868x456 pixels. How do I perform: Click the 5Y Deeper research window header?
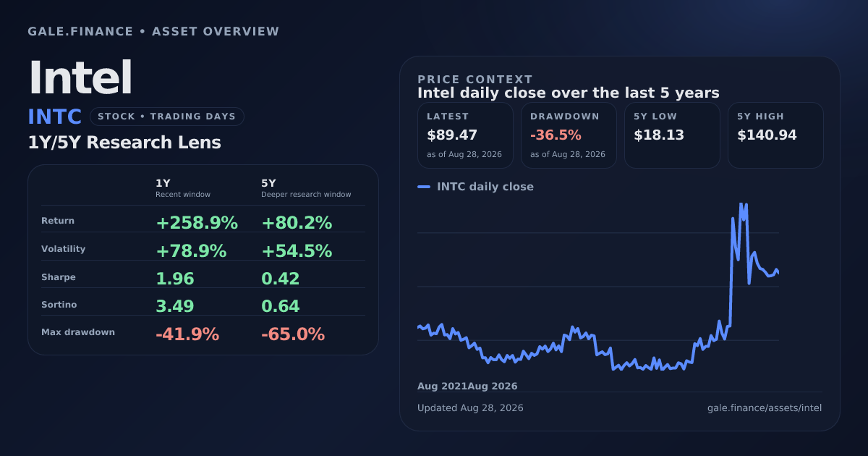(306, 188)
